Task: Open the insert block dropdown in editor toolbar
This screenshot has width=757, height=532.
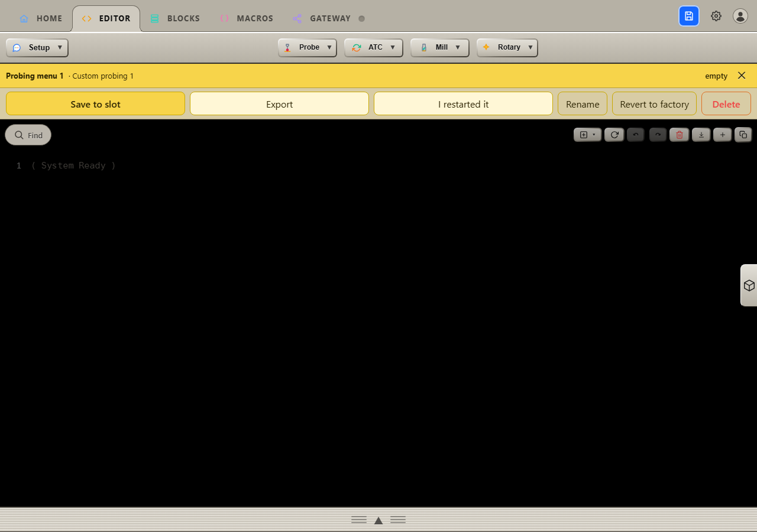Action: point(588,135)
